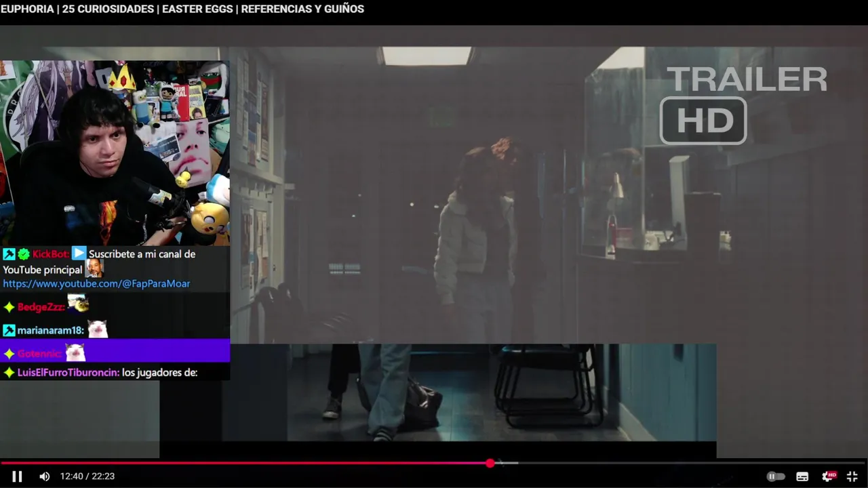Open the youtube.com/@FapParaMoar link in chat
Screen dimensions: 868x488
click(96, 284)
